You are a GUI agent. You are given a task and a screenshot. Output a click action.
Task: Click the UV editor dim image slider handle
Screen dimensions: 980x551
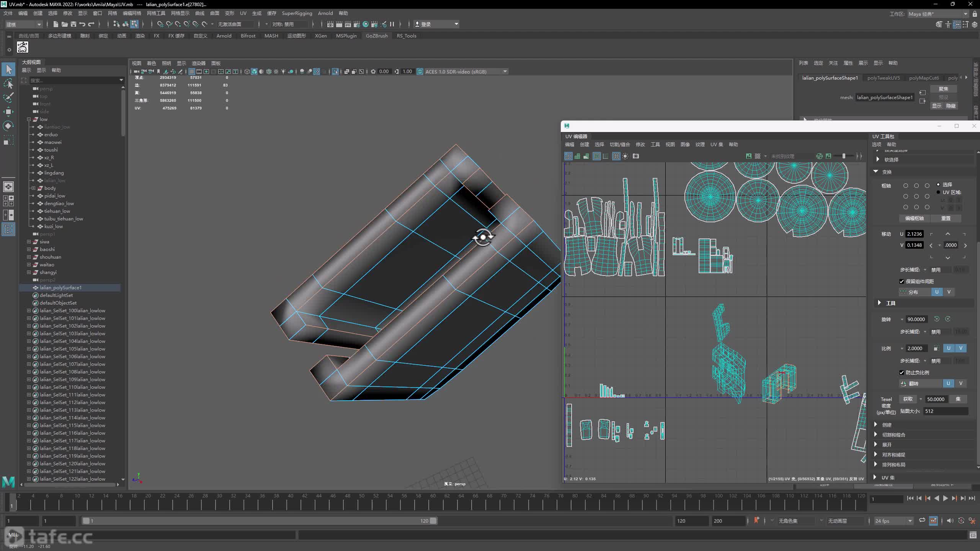pos(844,156)
